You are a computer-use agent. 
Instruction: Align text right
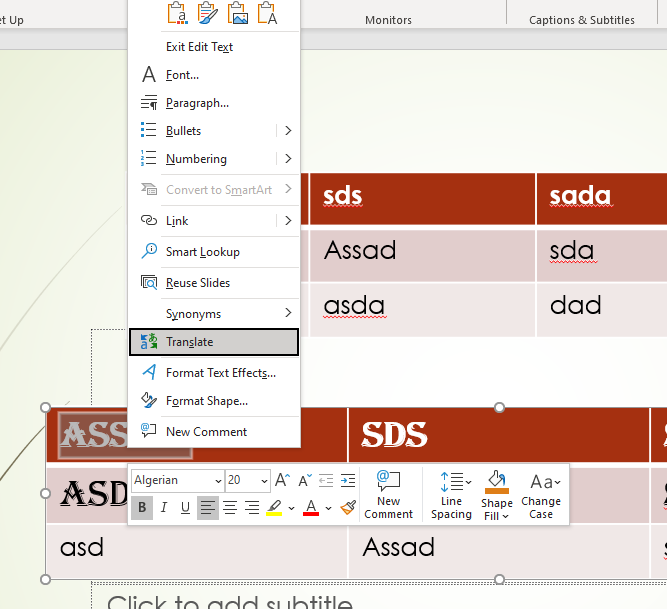[x=252, y=507]
